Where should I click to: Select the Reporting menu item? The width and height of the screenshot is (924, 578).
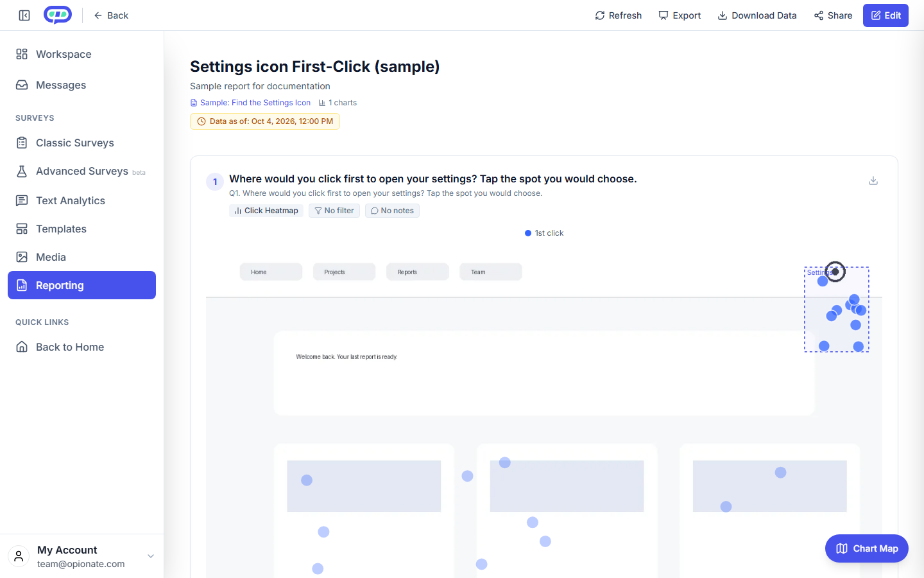click(81, 285)
